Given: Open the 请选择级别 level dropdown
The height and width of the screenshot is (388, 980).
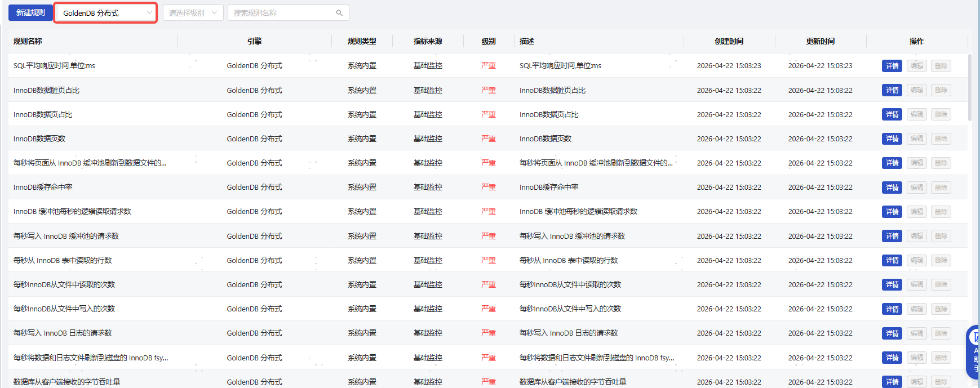Looking at the screenshot, I should [193, 12].
